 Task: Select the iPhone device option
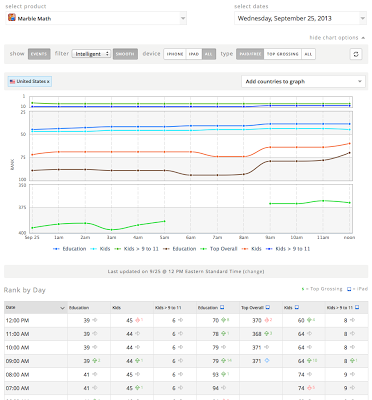point(175,54)
